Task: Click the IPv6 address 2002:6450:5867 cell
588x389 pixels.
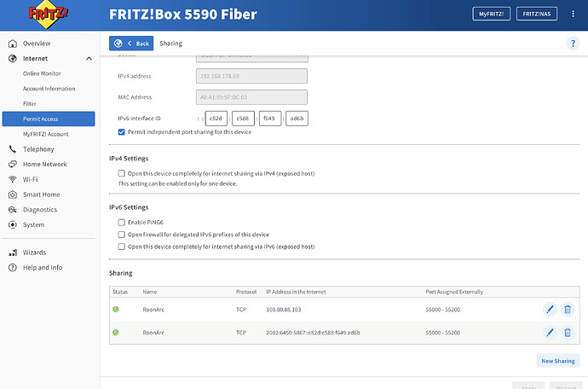Action: click(313, 333)
